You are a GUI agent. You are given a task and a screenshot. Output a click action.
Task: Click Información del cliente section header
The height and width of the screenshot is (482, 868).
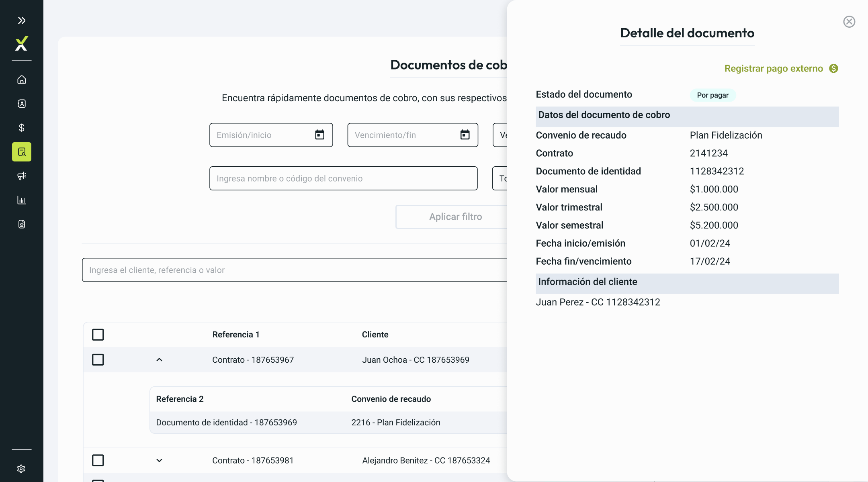687,284
